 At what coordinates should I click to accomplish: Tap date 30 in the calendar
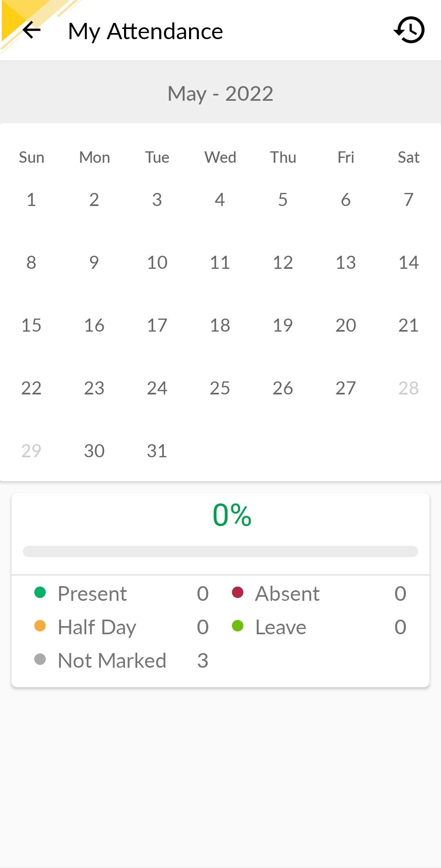(94, 451)
